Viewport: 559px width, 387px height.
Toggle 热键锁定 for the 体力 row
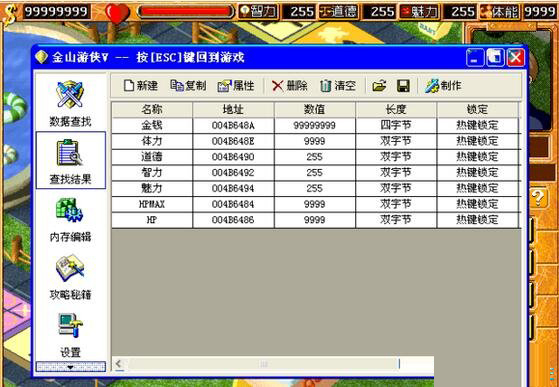(x=477, y=141)
